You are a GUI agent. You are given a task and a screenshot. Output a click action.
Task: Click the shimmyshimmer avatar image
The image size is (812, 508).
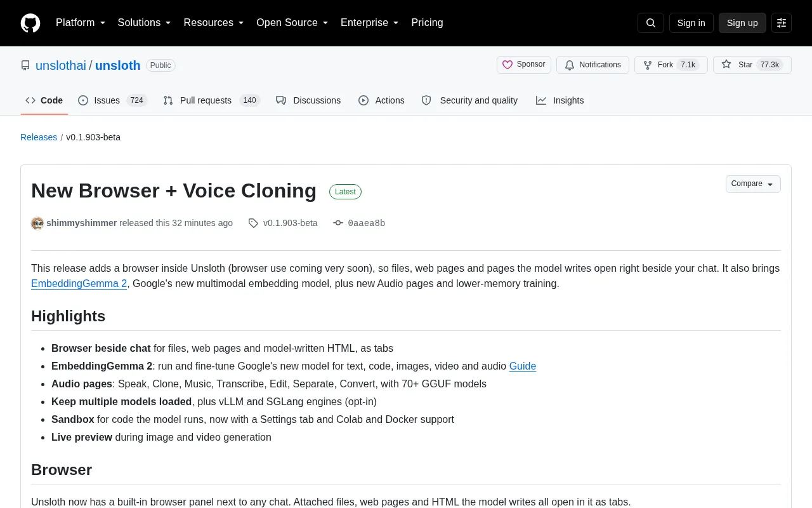(x=37, y=223)
